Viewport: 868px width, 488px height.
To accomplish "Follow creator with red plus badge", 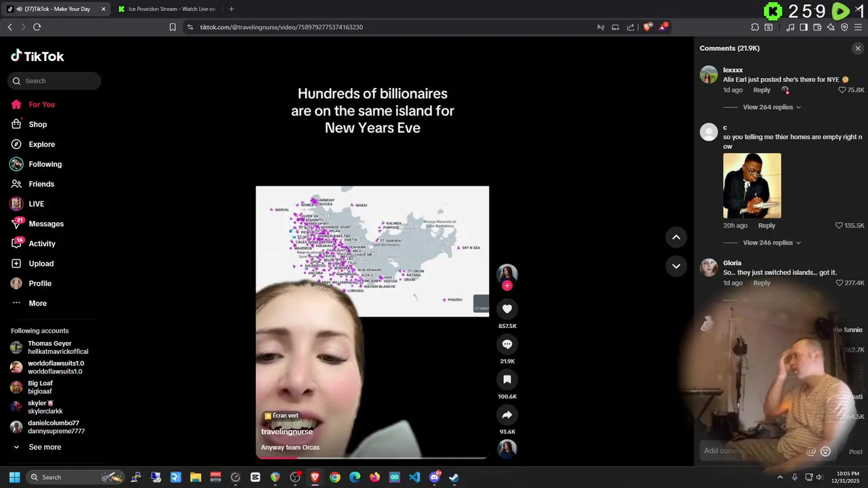I will 507,285.
